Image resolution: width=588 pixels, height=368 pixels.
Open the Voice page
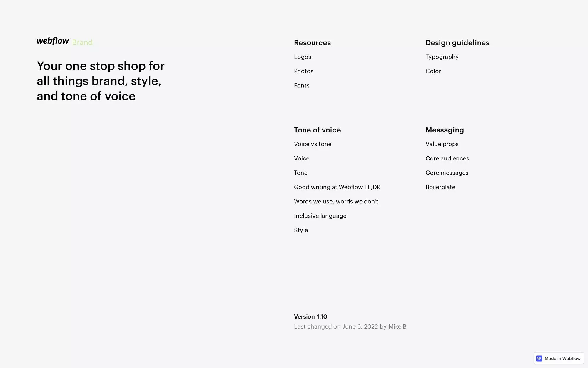tap(302, 158)
